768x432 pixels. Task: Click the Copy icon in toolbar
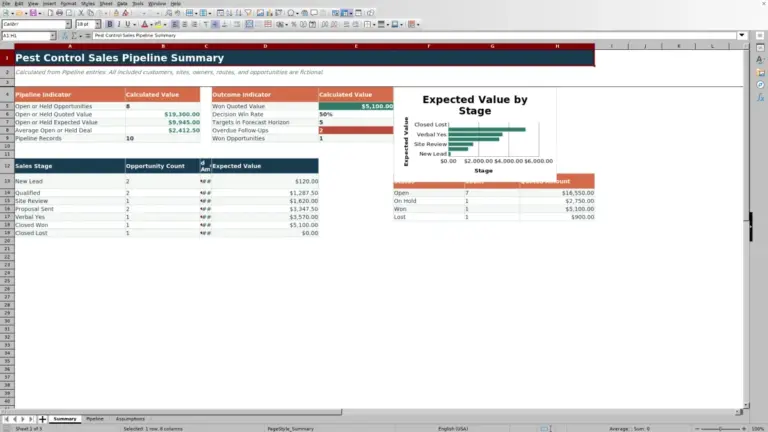click(90, 13)
